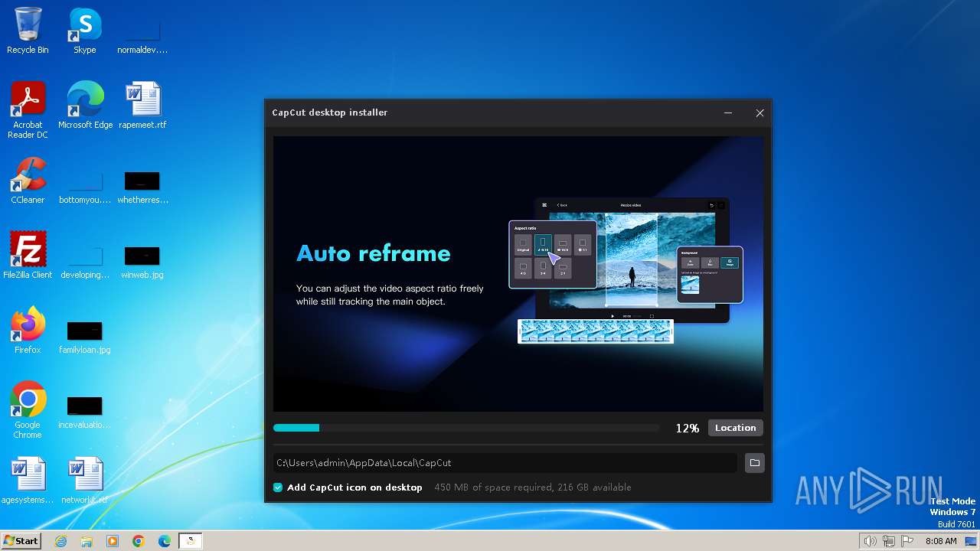Close the CapCut installer window
980x551 pixels.
click(x=759, y=112)
